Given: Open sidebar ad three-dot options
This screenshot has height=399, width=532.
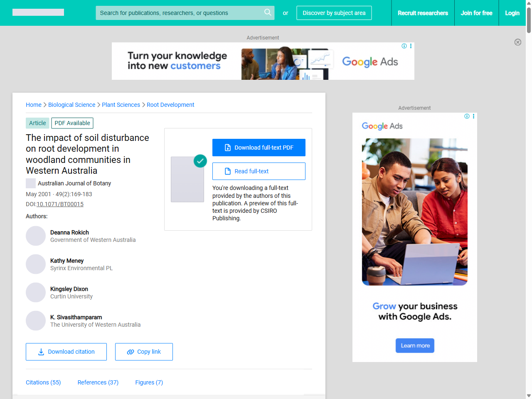Looking at the screenshot, I should (x=473, y=116).
